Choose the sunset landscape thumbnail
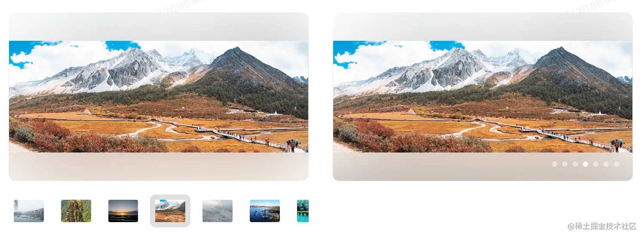This screenshot has width=644, height=238. point(123,211)
